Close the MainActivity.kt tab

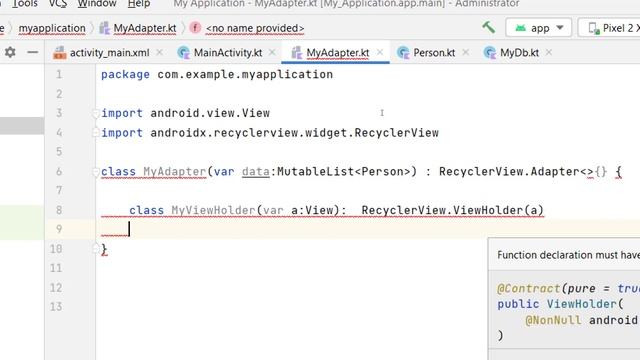tap(272, 52)
